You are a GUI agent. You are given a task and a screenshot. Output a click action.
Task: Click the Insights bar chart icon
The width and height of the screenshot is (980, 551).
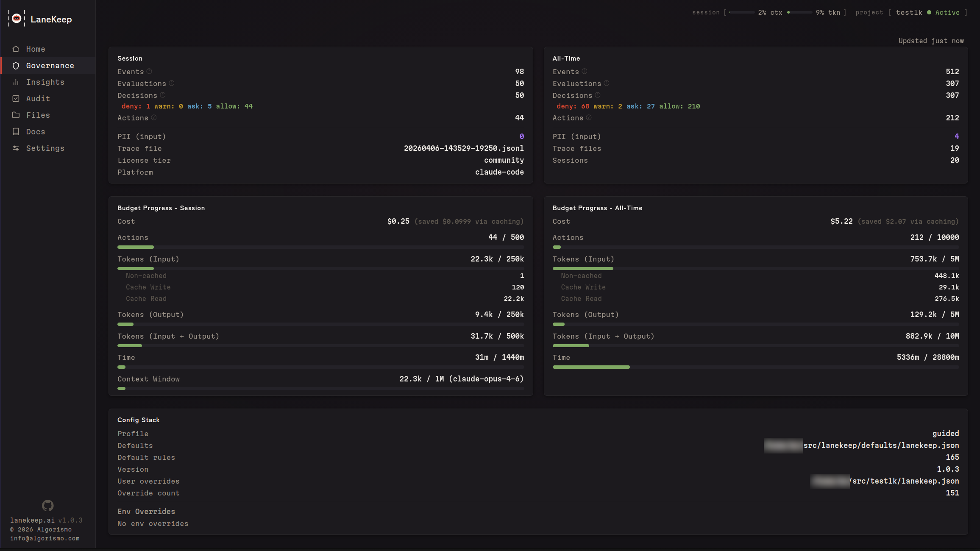(x=16, y=82)
